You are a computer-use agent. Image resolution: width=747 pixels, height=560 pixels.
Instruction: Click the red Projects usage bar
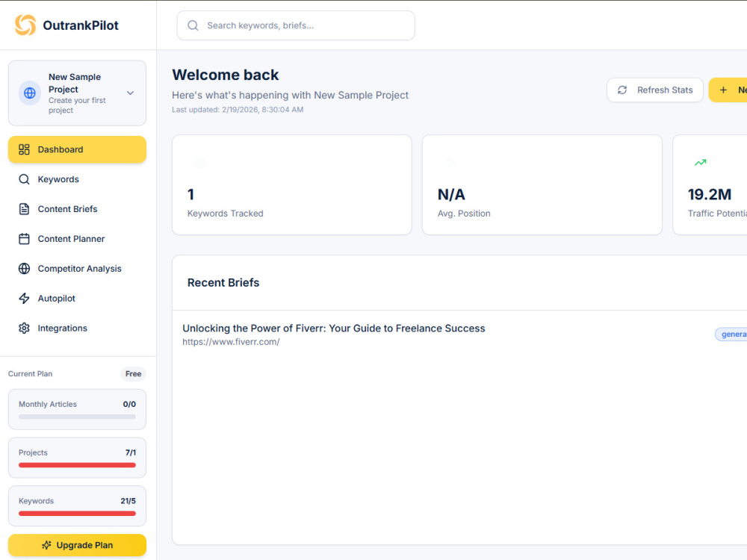(77, 465)
